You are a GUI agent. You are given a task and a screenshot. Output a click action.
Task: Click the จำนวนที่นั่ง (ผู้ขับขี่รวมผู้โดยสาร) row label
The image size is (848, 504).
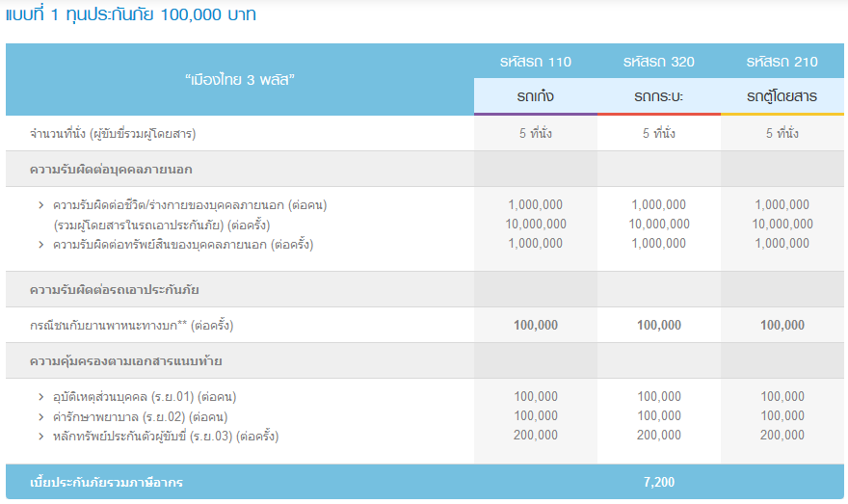pyautogui.click(x=113, y=134)
